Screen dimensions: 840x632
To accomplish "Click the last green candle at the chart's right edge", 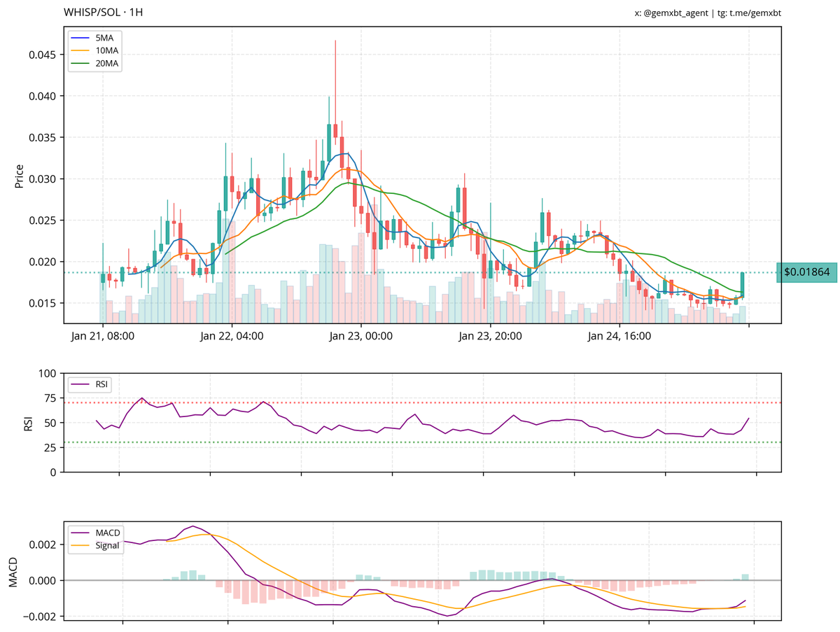I will pyautogui.click(x=742, y=284).
